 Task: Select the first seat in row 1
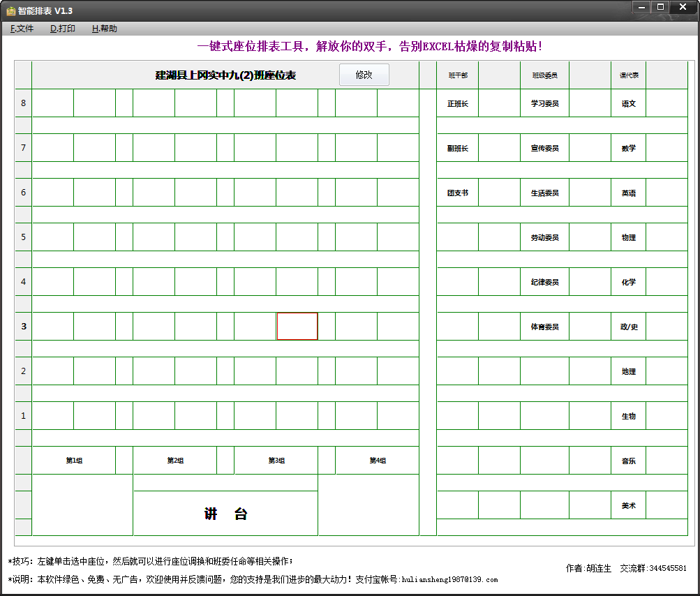tap(54, 415)
